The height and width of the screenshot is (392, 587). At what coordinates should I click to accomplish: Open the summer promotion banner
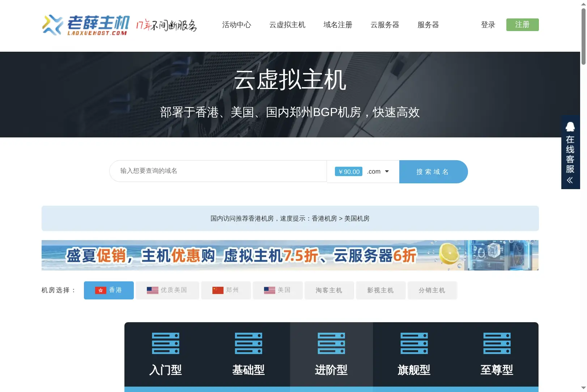[290, 255]
